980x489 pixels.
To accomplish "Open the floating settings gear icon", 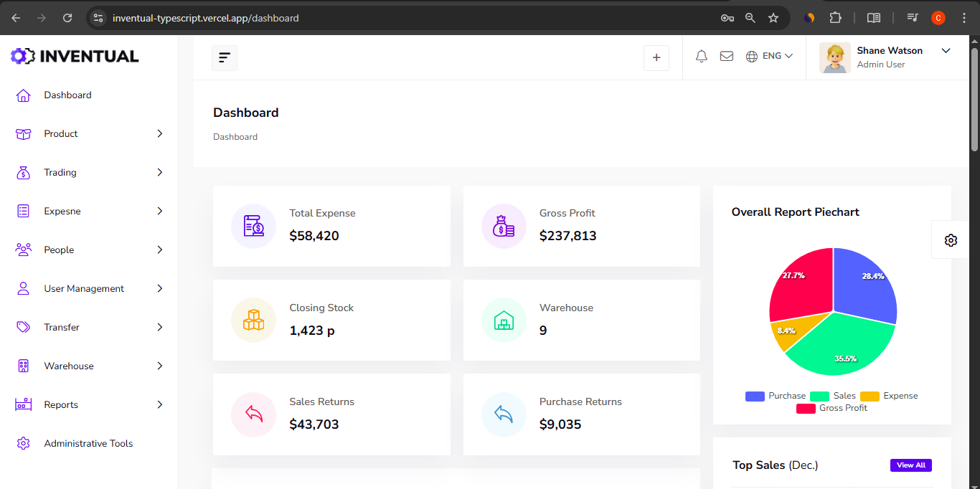I will point(951,240).
